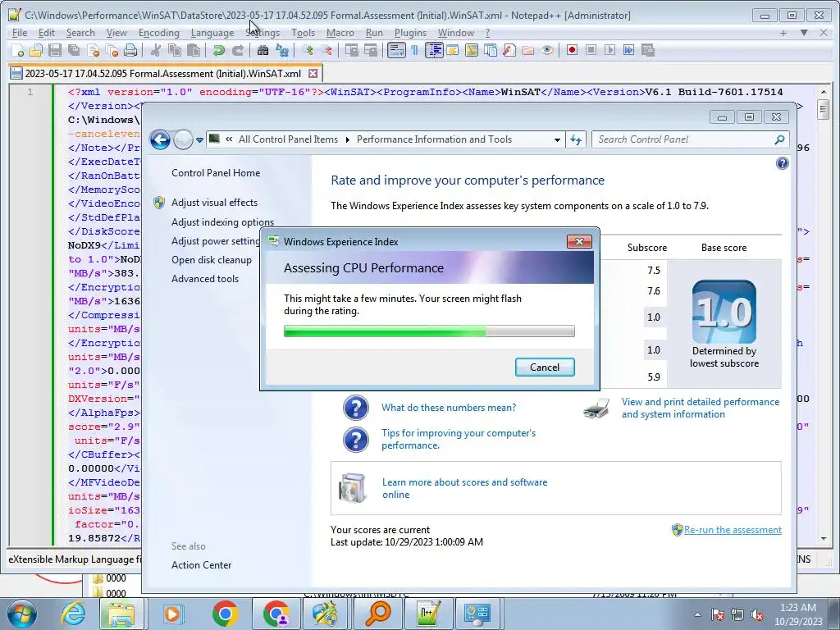The height and width of the screenshot is (630, 840).
Task: Open the Macro menu in Notepad++
Action: pyautogui.click(x=340, y=33)
